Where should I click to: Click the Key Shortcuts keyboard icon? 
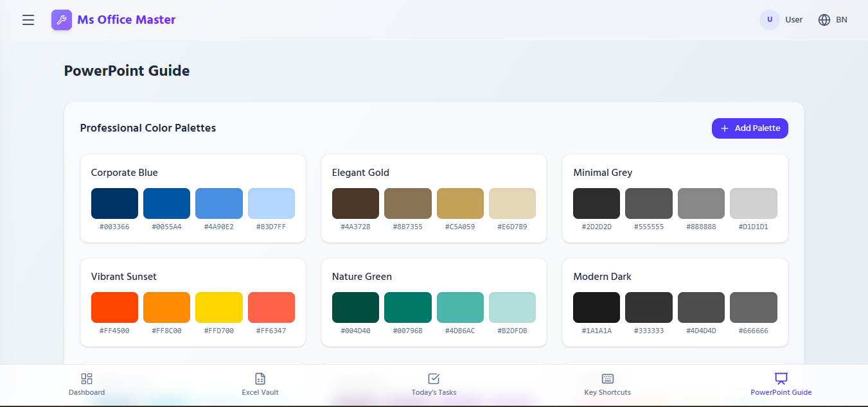click(x=608, y=379)
